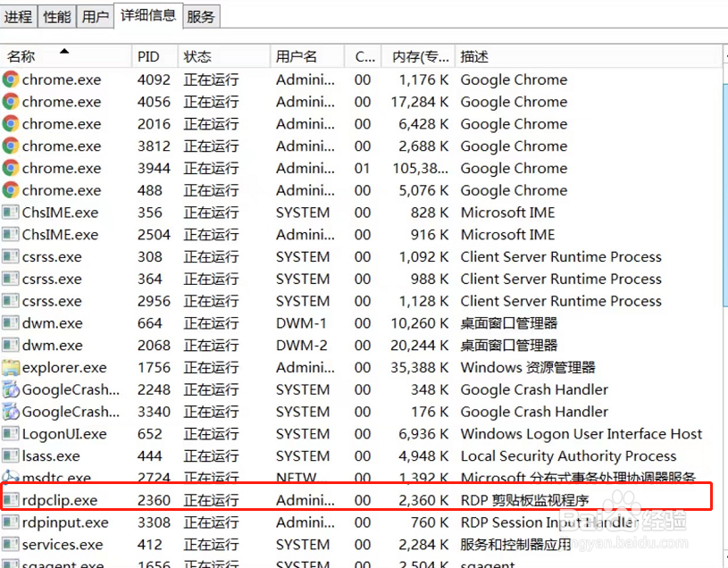Select the 用户 tab
The height and width of the screenshot is (568, 728).
95,17
